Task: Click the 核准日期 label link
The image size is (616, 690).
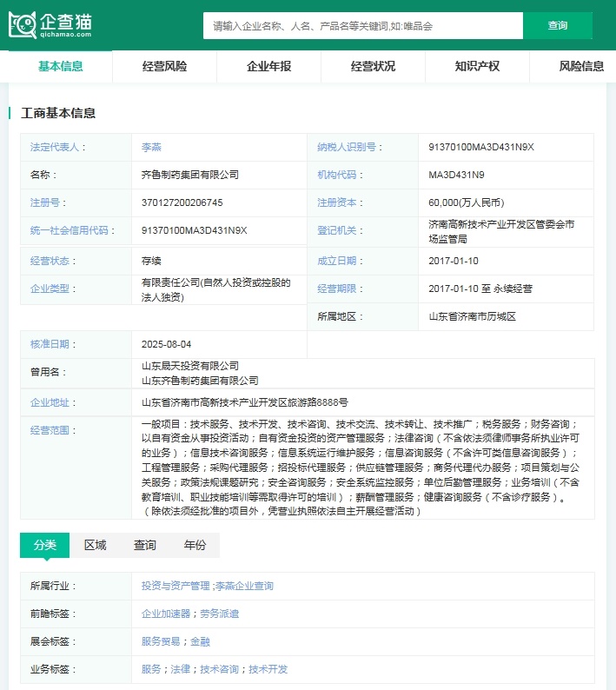Action: 50,344
